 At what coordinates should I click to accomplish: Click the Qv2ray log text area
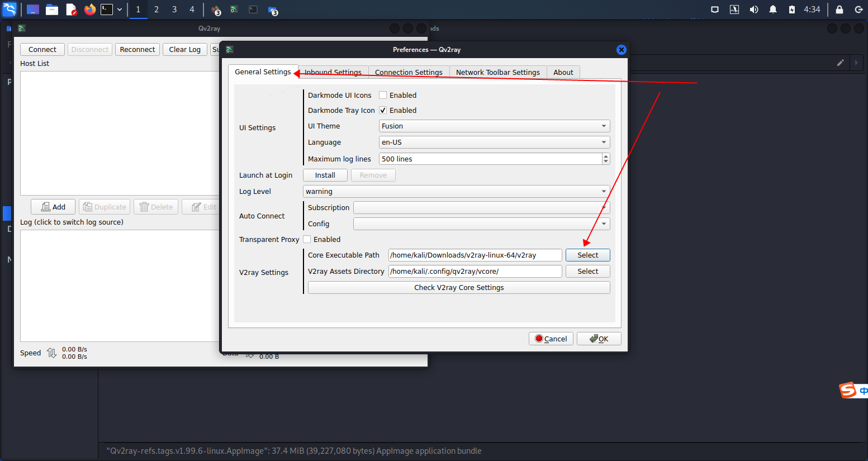(x=120, y=286)
